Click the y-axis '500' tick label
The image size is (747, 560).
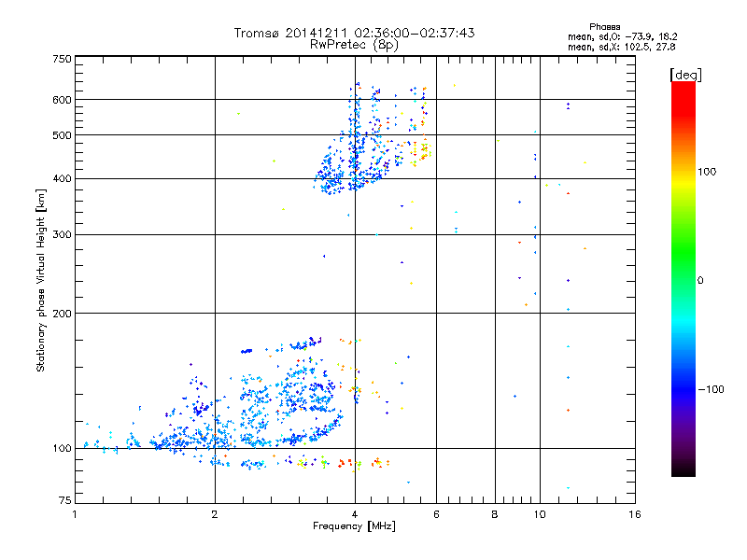tap(63, 135)
